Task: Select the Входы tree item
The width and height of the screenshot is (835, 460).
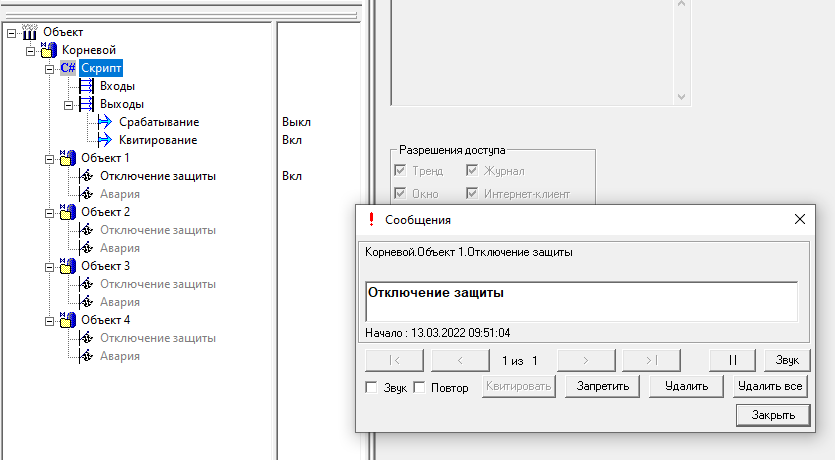Action: [117, 86]
